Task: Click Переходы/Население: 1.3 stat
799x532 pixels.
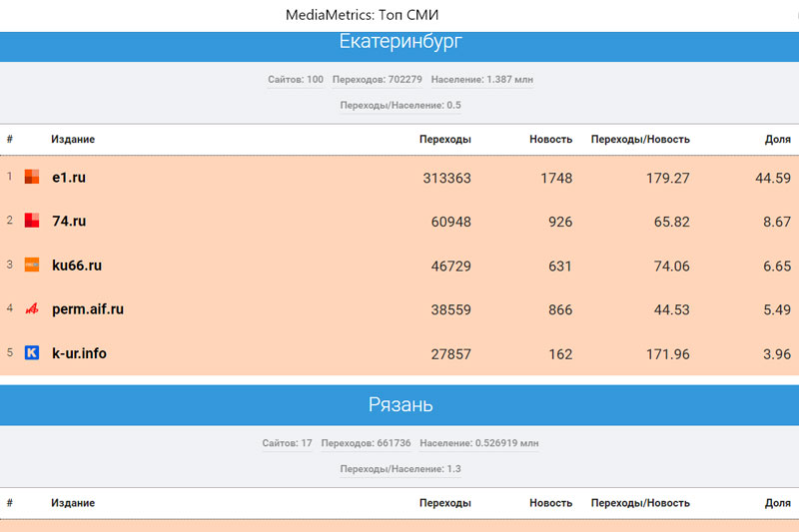Action: click(400, 469)
